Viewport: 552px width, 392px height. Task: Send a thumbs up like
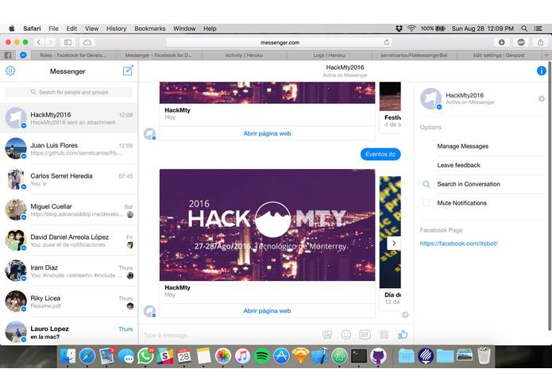pyautogui.click(x=403, y=335)
